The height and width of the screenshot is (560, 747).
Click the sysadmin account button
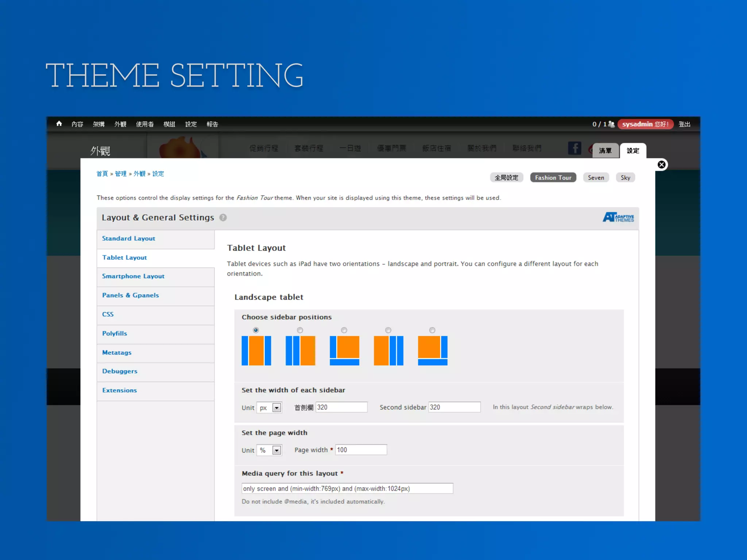(645, 124)
